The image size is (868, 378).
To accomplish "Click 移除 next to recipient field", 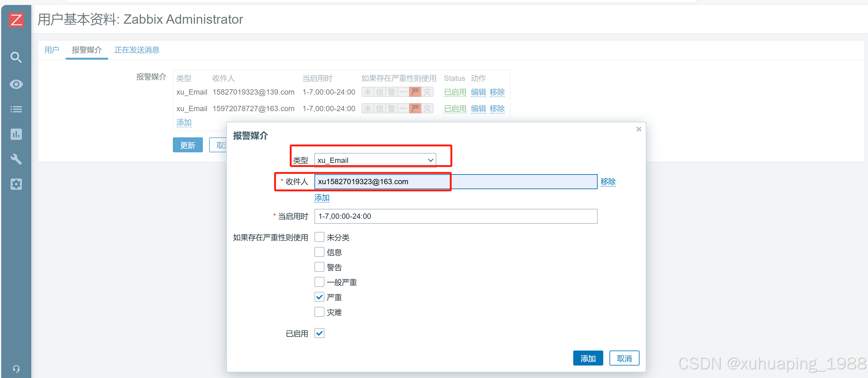I will (x=608, y=182).
